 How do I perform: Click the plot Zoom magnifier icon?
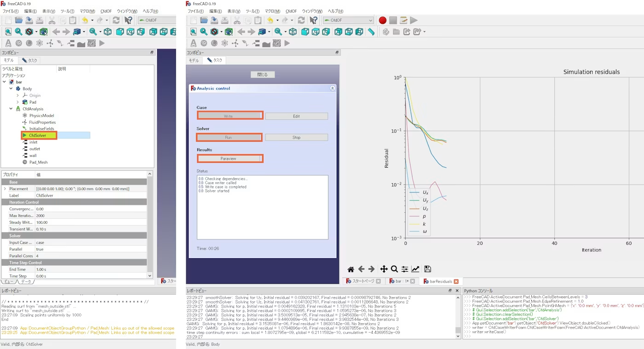click(394, 269)
